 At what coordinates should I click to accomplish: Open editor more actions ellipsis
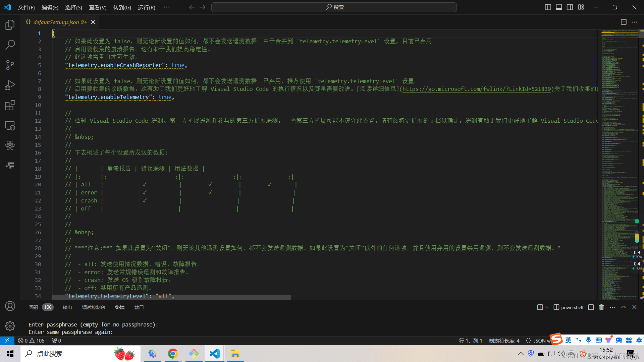coord(634,22)
